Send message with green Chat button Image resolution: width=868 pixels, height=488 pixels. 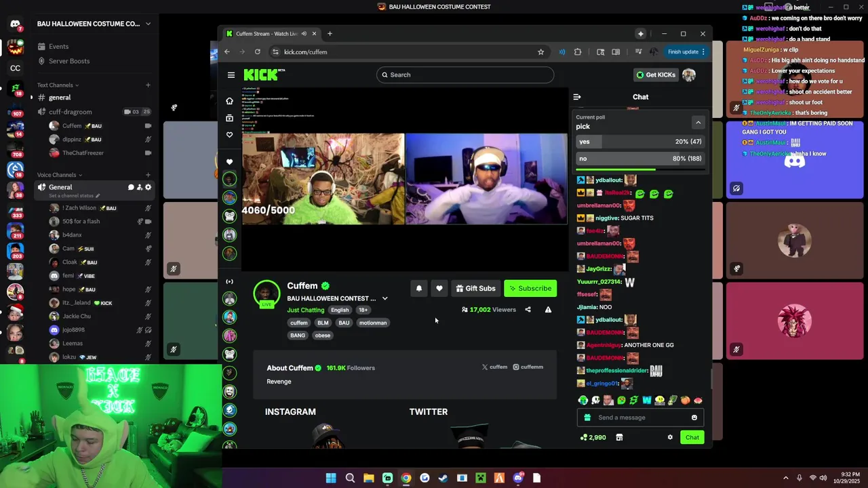692,437
